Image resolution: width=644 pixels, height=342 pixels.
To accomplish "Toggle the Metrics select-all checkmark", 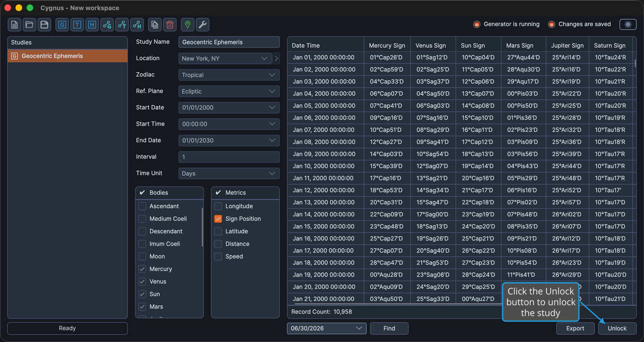I will coord(218,193).
